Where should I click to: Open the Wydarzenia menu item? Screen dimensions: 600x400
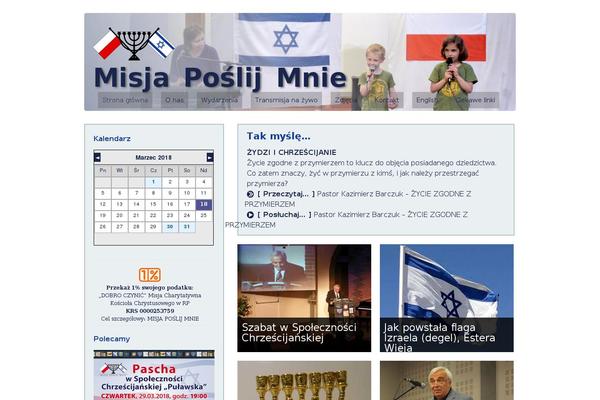point(219,100)
